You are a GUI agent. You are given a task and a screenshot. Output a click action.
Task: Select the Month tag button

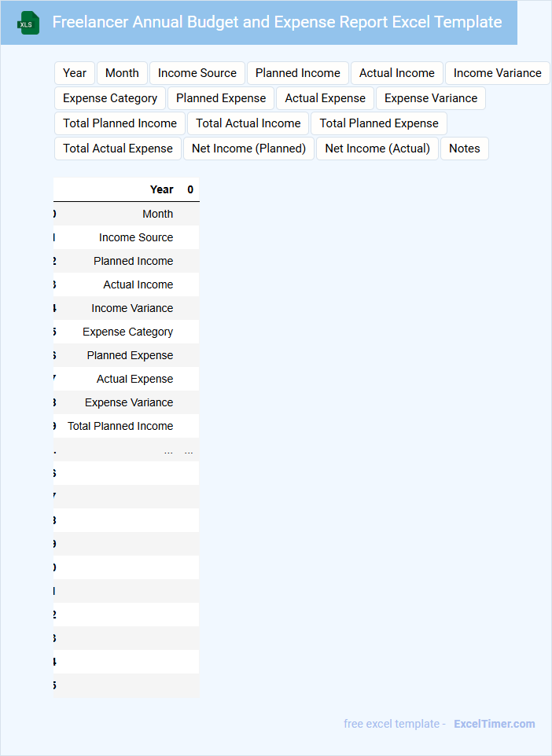(122, 73)
